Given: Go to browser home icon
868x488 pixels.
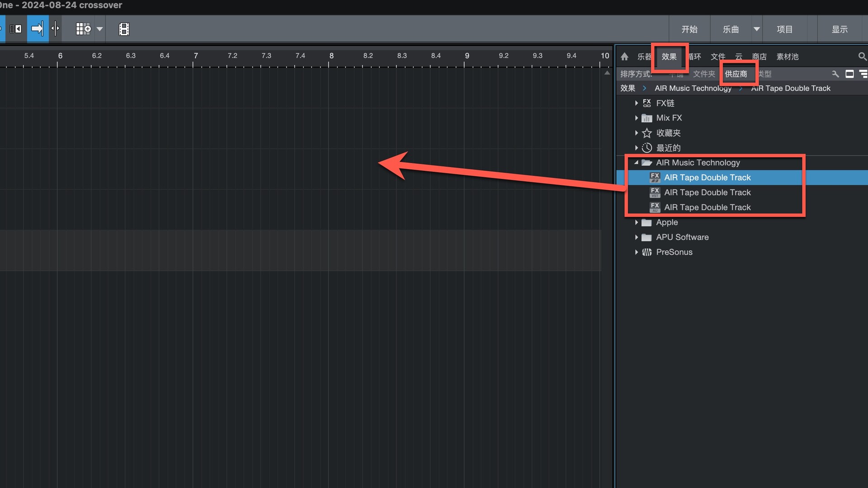Looking at the screenshot, I should [624, 56].
